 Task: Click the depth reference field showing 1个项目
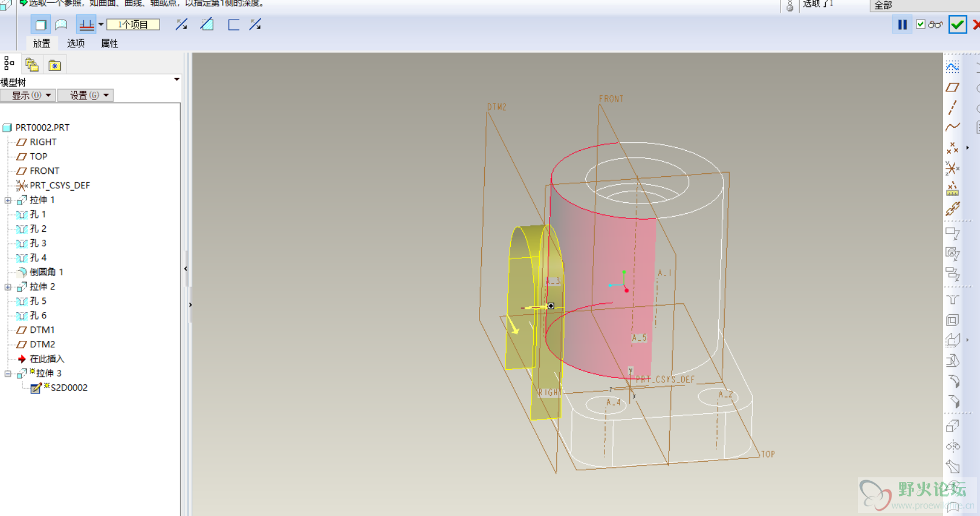[133, 25]
